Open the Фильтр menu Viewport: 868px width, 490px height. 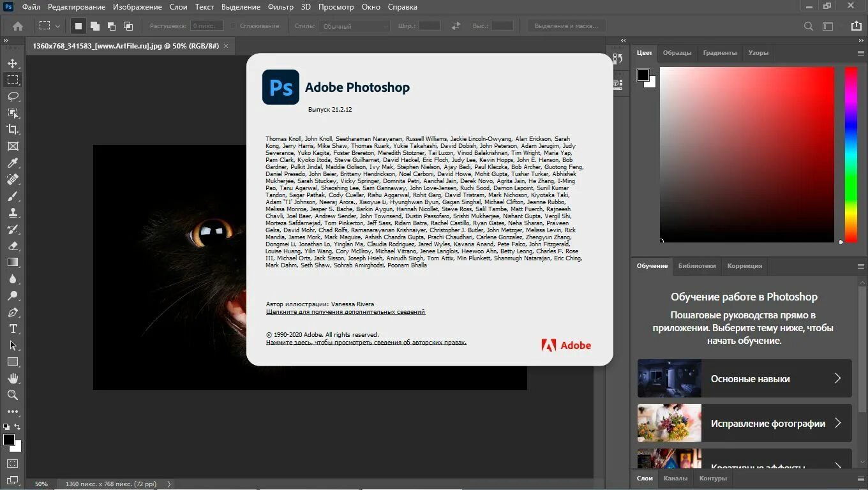[x=281, y=7]
